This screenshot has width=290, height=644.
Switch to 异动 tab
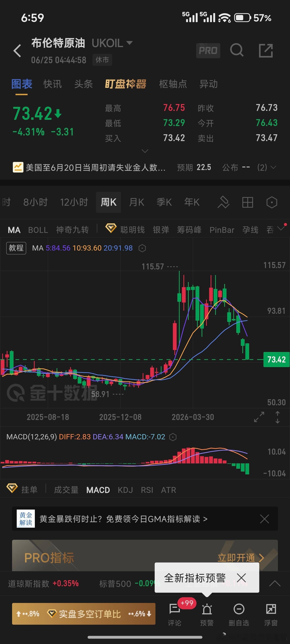208,84
